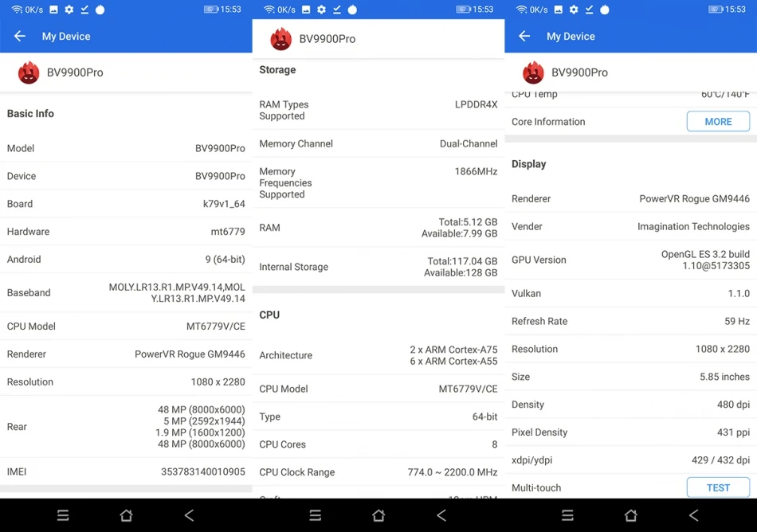This screenshot has height=532, width=757.
Task: Tap settings gear in right screen status bar
Action: (574, 10)
